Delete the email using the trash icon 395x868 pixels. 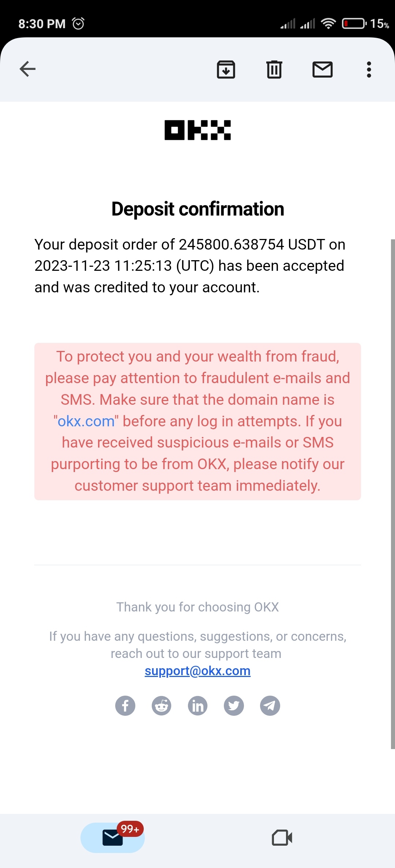point(274,69)
